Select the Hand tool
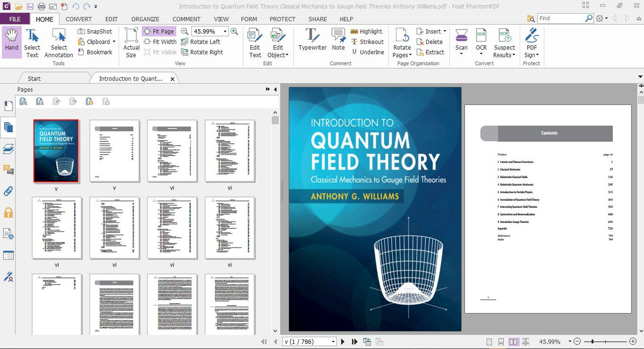 [12, 42]
